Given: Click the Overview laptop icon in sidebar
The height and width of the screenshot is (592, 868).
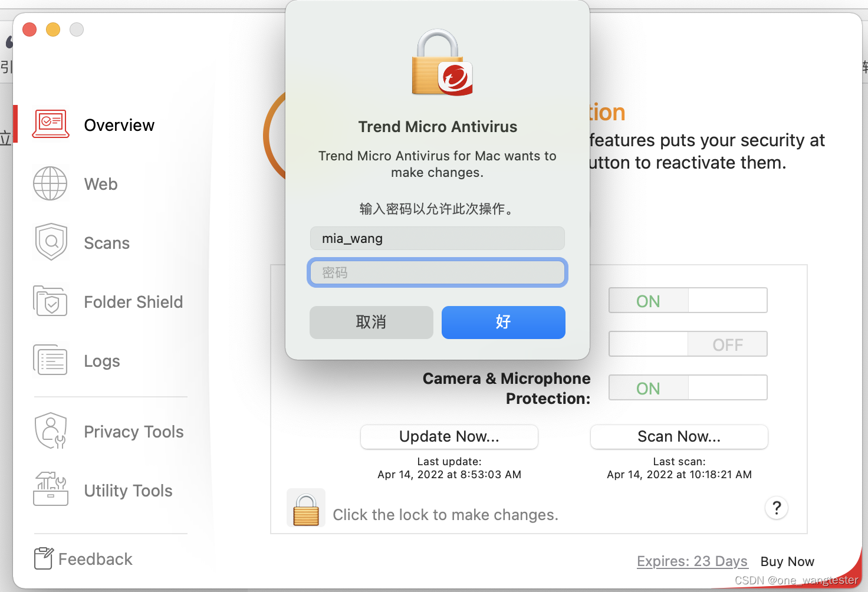Looking at the screenshot, I should tap(51, 124).
